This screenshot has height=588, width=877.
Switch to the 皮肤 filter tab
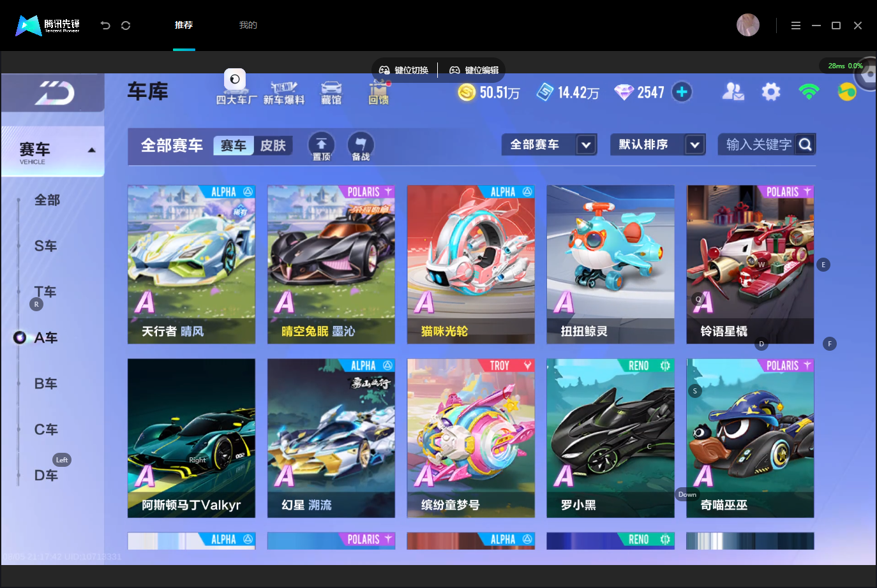[x=273, y=145]
